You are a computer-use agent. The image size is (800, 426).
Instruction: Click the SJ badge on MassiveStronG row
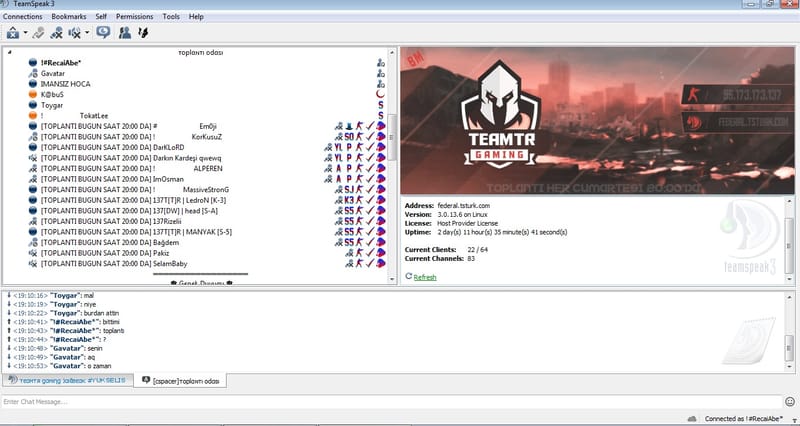(349, 190)
